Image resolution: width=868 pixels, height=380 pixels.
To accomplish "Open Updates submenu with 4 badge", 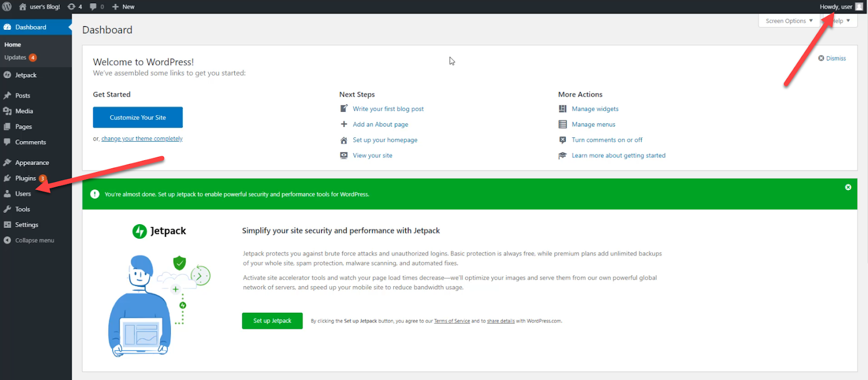I will tap(21, 58).
